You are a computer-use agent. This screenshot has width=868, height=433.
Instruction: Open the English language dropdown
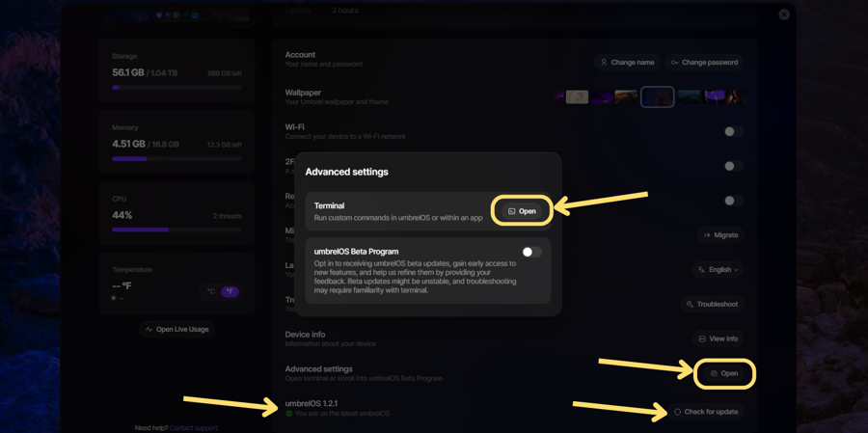(x=719, y=270)
